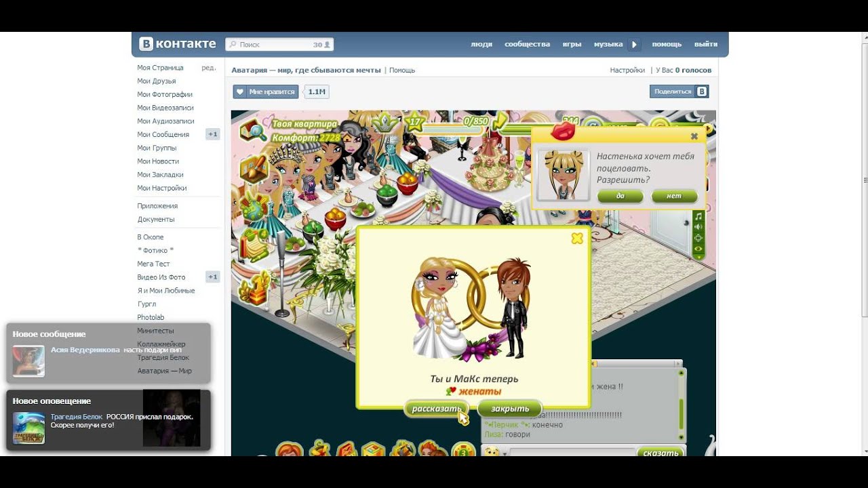Open the Помощь link beside app title

click(x=402, y=70)
